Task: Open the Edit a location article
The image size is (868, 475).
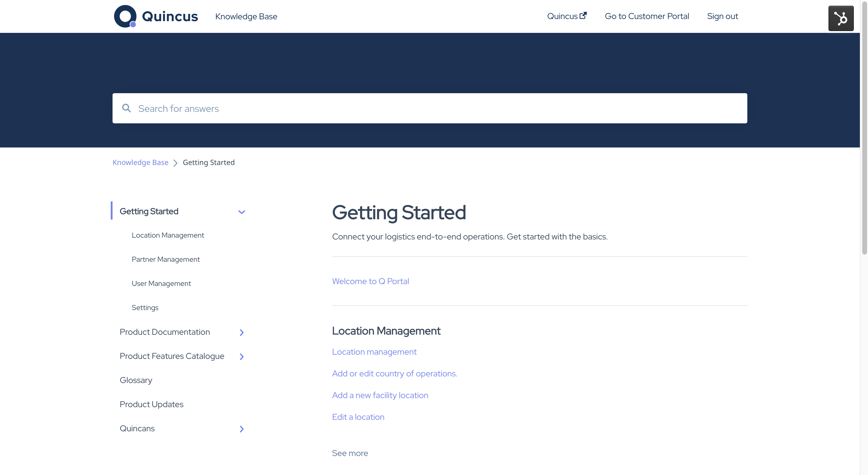Action: pos(358,417)
